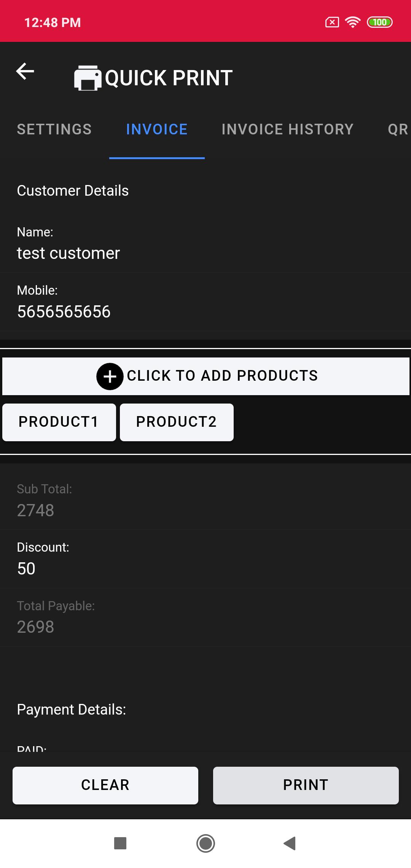Tap the Android recent apps square
This screenshot has width=411, height=868.
[120, 843]
